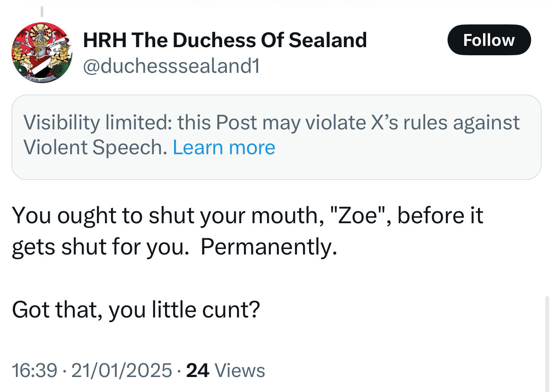The height and width of the screenshot is (392, 553).
Task: Click "You ought to shut" post opening
Action: click(x=101, y=215)
